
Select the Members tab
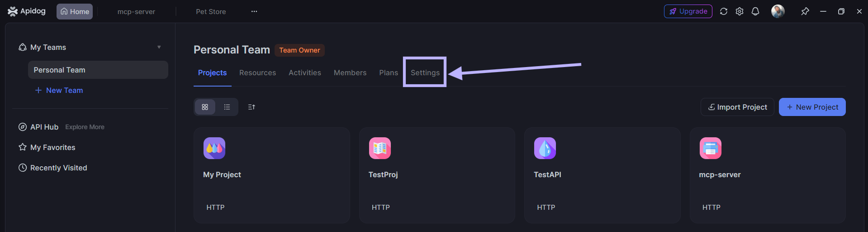click(x=350, y=72)
